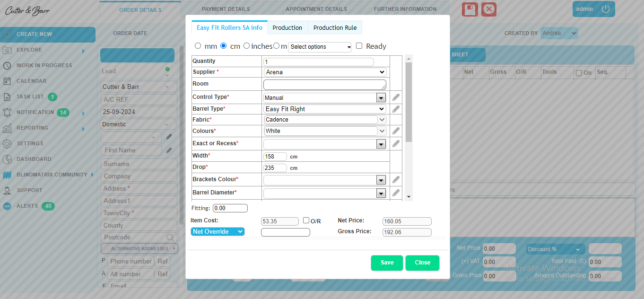Enable the O/R checkbox next to Item Cost
Image resolution: width=644 pixels, height=299 pixels.
(306, 220)
